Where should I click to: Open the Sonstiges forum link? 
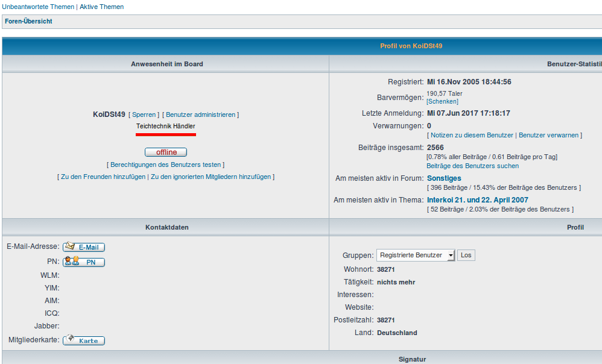tap(444, 178)
